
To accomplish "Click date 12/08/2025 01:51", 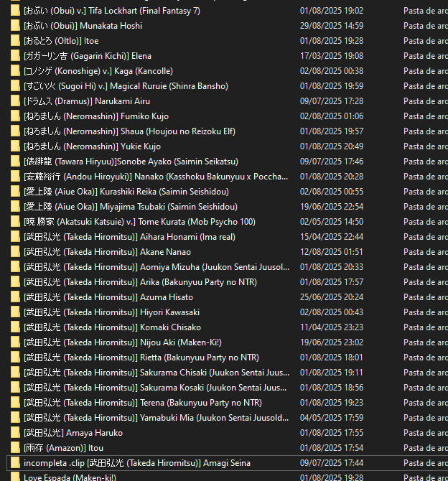I will (x=332, y=252).
